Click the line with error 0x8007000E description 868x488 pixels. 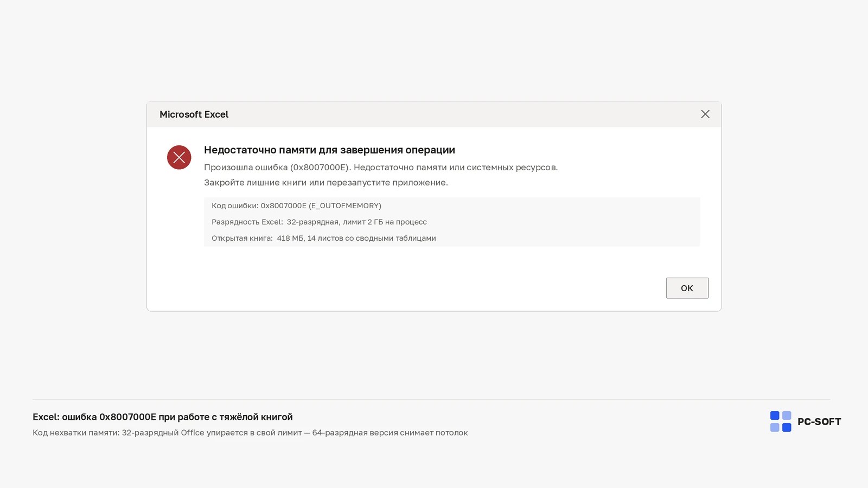click(x=381, y=167)
